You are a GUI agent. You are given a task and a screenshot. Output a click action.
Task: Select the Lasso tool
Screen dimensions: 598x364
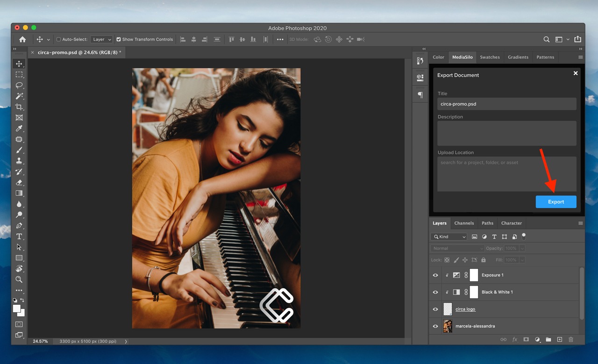click(19, 85)
